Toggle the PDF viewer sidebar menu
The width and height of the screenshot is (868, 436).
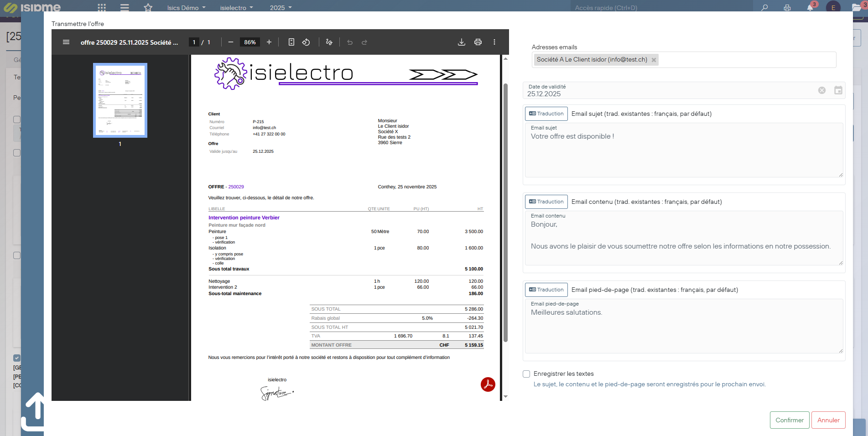(66, 42)
